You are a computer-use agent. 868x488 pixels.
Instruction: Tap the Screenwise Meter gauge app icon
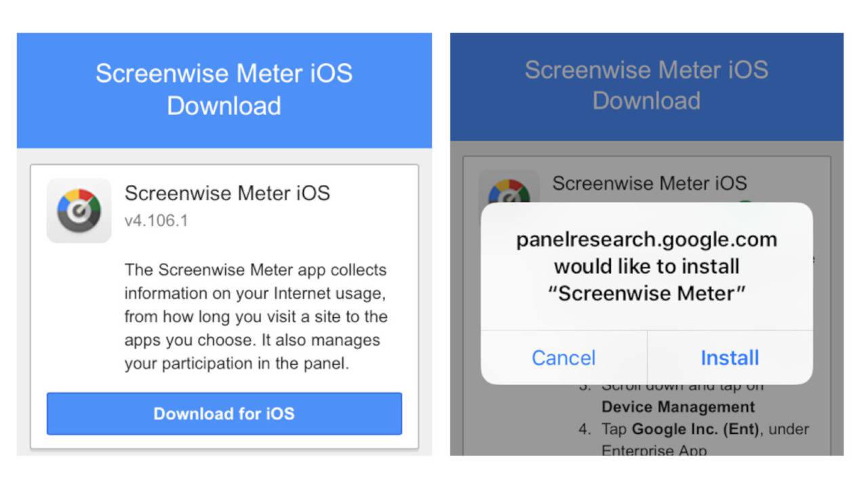[x=79, y=211]
